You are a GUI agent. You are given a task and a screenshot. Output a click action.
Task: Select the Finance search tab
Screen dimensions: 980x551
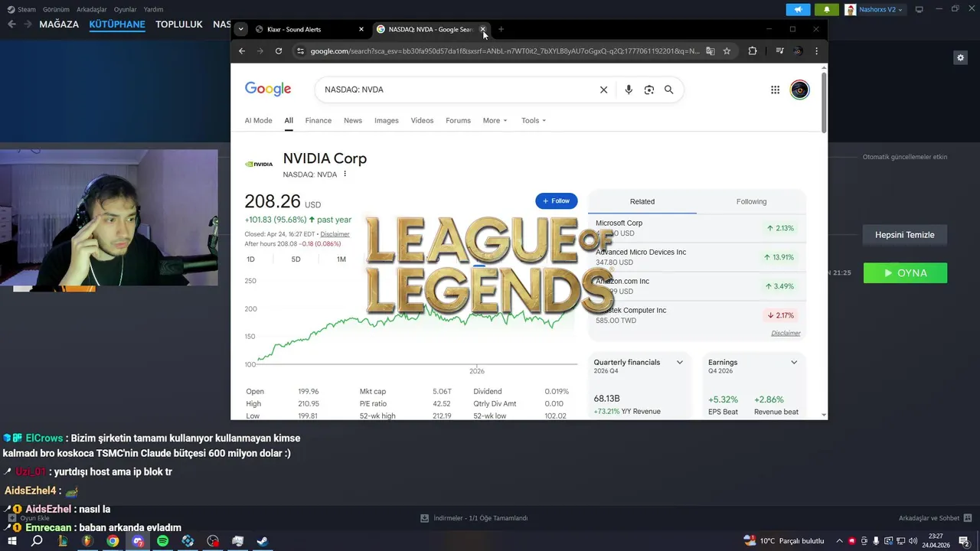[x=318, y=120]
